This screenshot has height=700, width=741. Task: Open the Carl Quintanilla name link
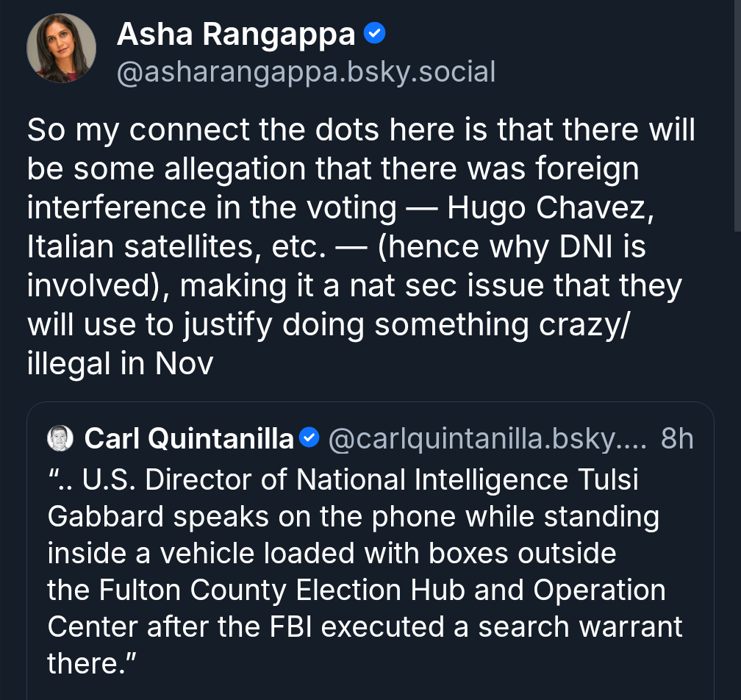(189, 439)
